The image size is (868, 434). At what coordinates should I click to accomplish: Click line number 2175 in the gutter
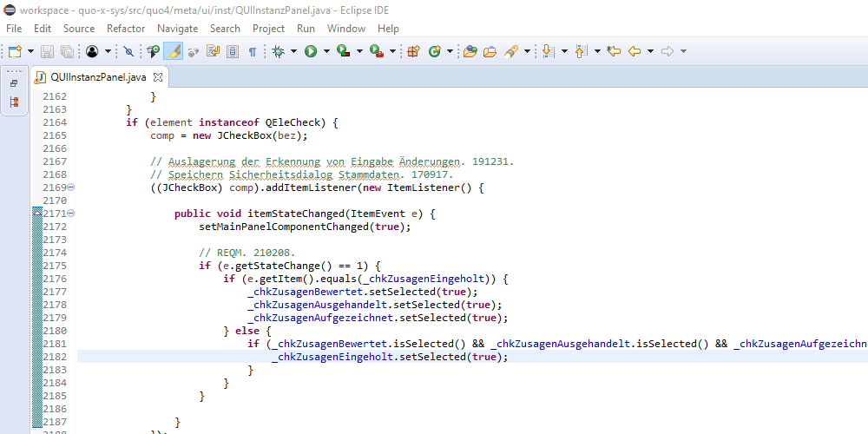[55, 266]
